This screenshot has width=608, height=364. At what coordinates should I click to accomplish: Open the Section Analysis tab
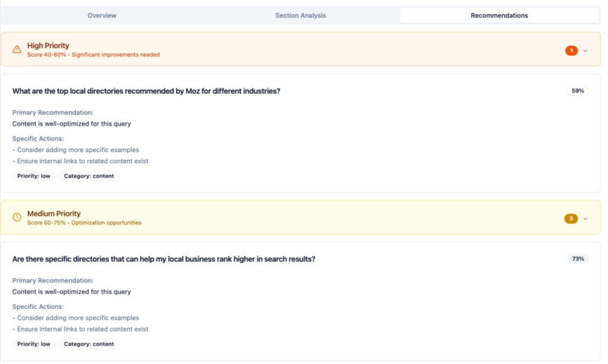click(300, 15)
